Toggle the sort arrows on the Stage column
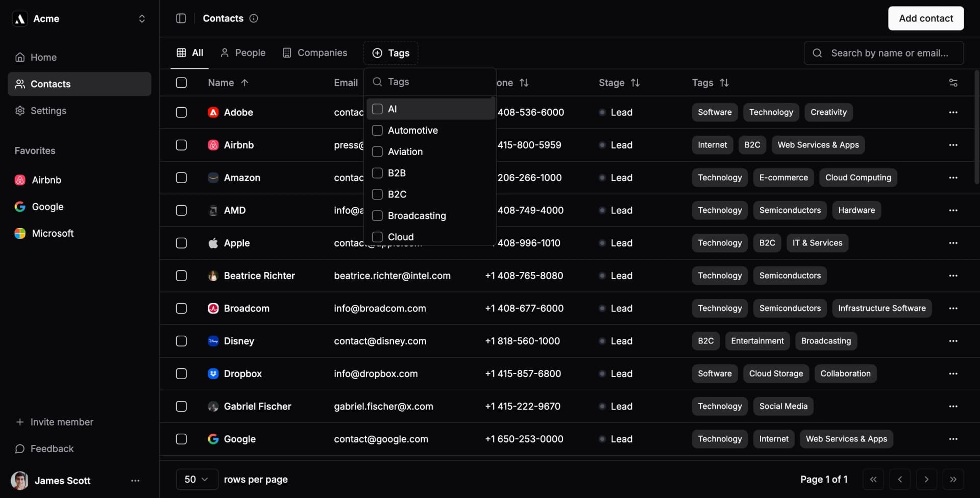980x498 pixels. pyautogui.click(x=635, y=83)
